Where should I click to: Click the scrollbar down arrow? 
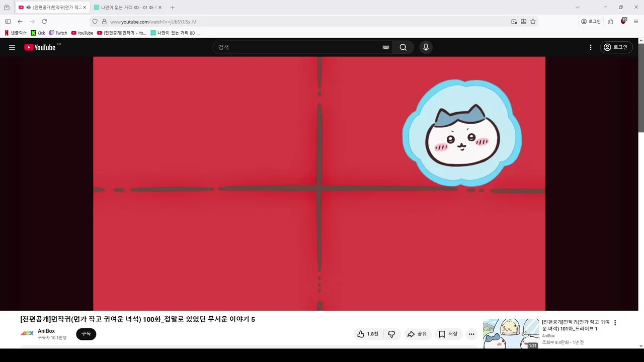(641, 345)
